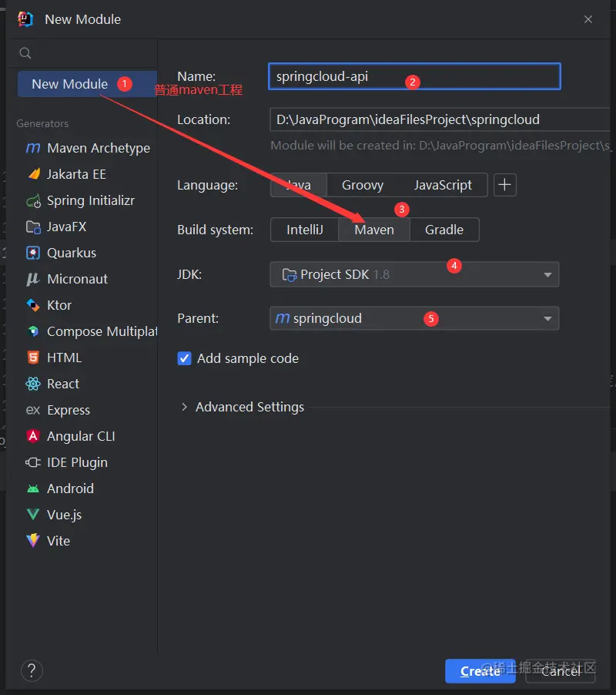Select the HTML generator icon
616x695 pixels.
(33, 358)
